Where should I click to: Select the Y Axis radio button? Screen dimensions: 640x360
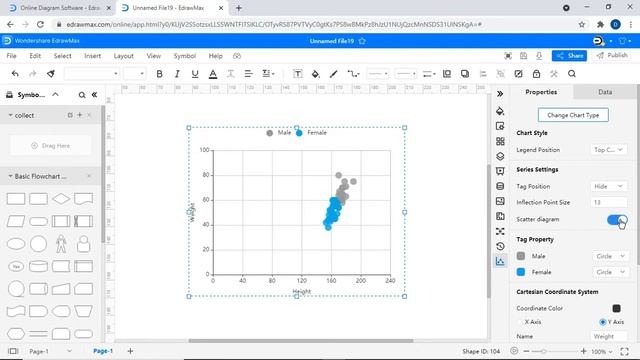[x=602, y=322]
